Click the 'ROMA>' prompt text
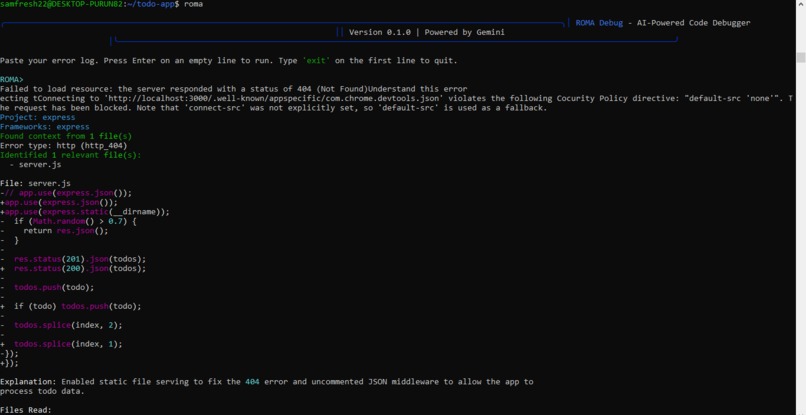 (11, 79)
